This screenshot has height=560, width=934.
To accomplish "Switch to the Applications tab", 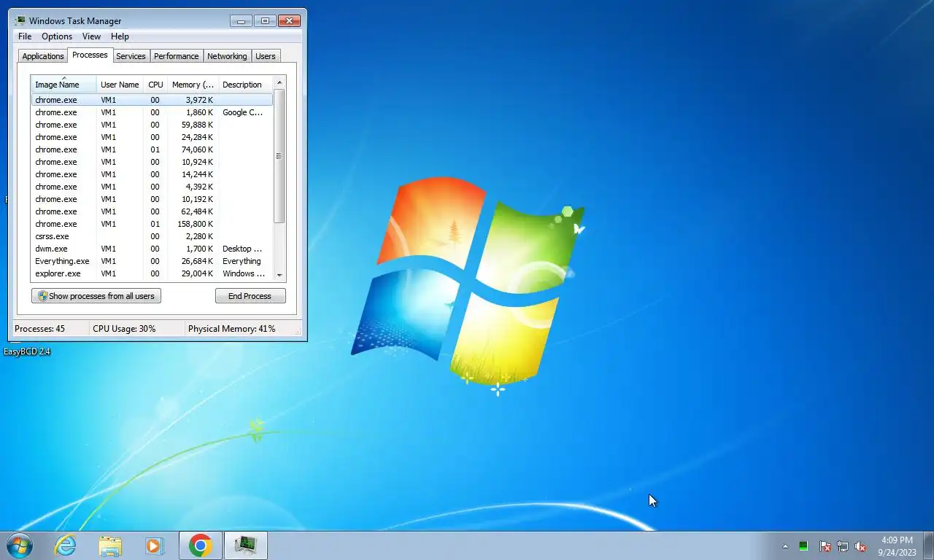I will 43,56.
